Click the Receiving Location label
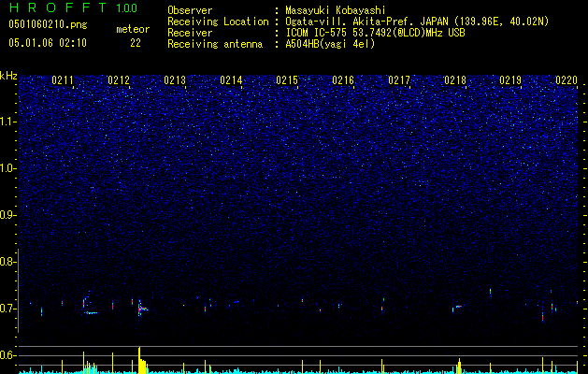The width and height of the screenshot is (588, 374). (x=218, y=22)
